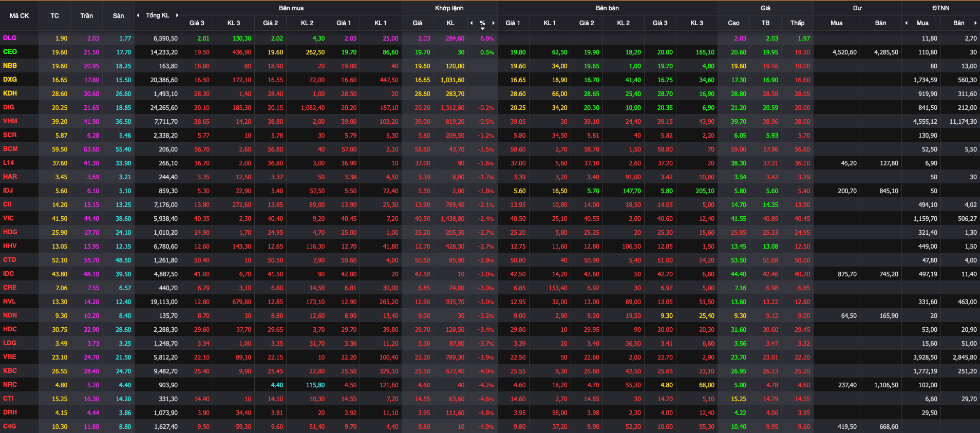Click VIC matched volume 1,438,80

[452, 219]
